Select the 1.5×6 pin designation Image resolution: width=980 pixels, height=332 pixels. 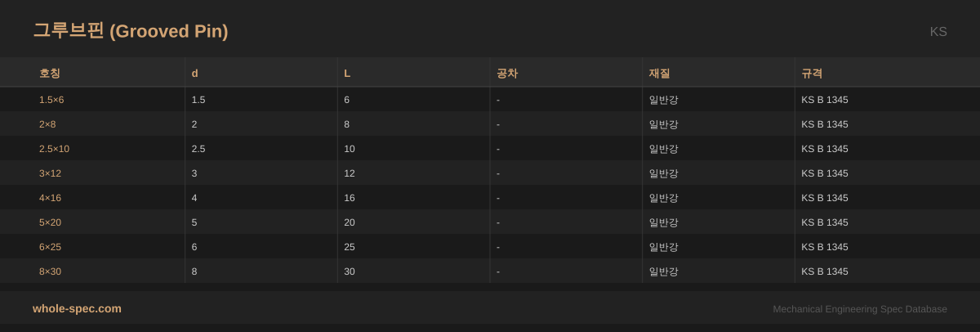(x=51, y=100)
